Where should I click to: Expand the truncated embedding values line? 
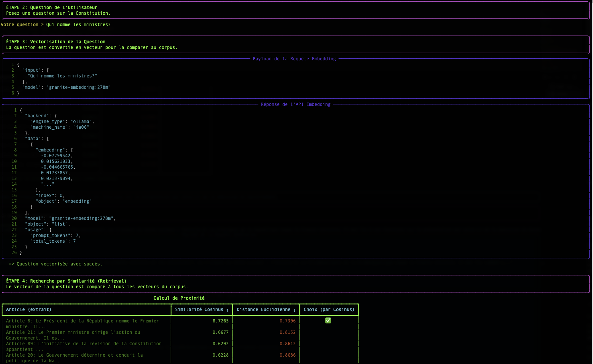[48, 184]
